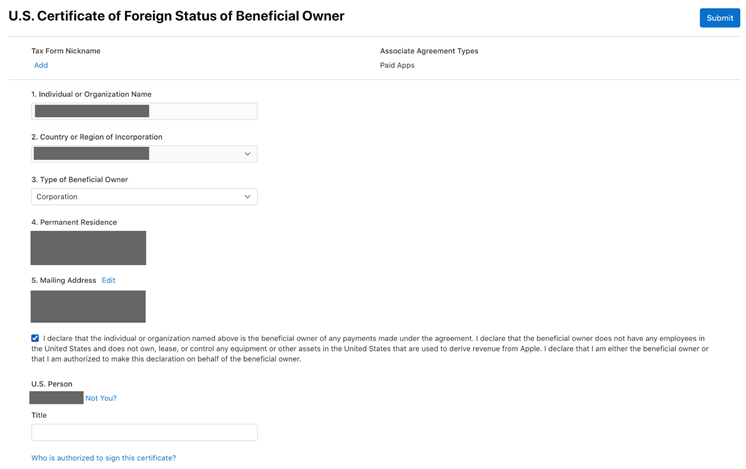Click the Mailing Address block
Screen dimensions: 746x469
click(88, 306)
